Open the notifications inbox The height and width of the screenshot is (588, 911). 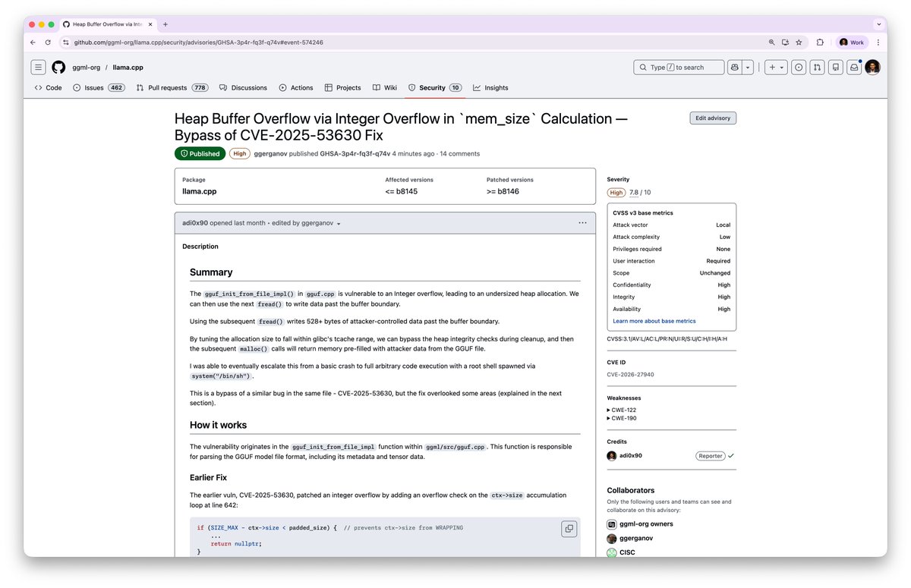pos(853,67)
